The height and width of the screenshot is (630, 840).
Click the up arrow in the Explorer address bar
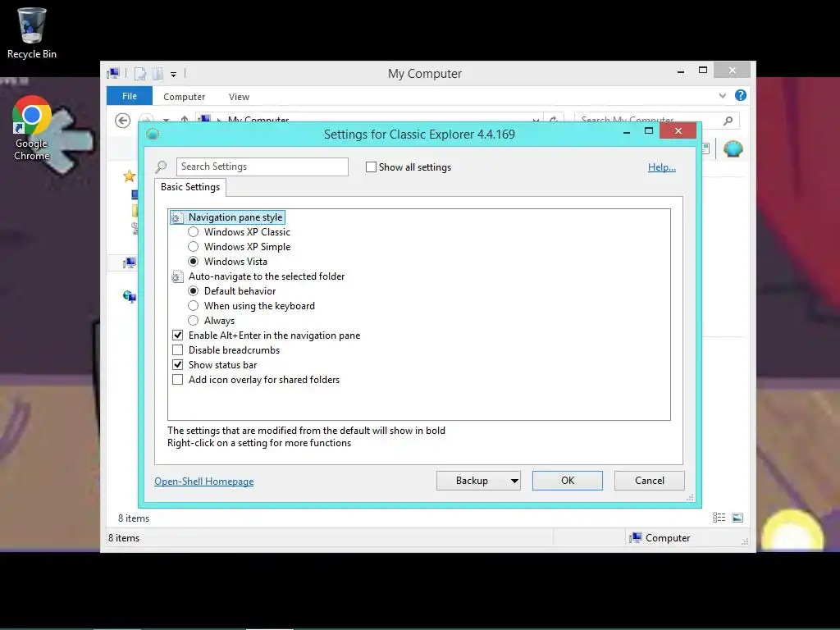pos(185,120)
